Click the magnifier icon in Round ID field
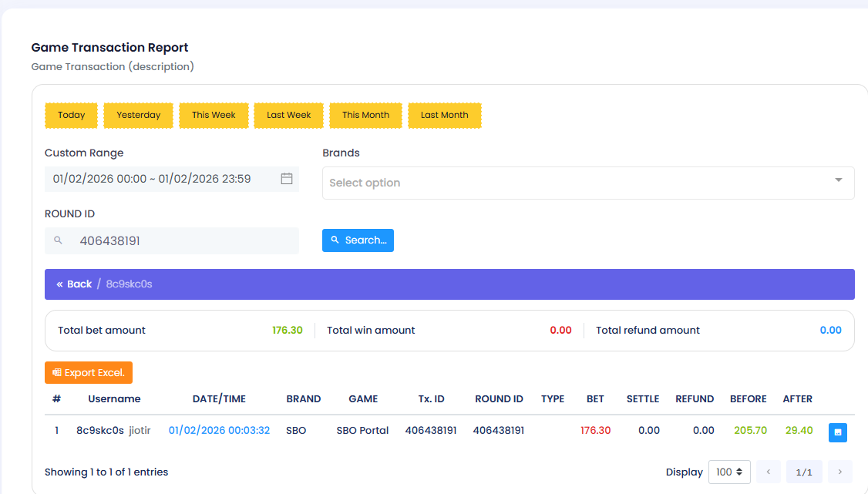The width and height of the screenshot is (868, 494). tap(58, 241)
